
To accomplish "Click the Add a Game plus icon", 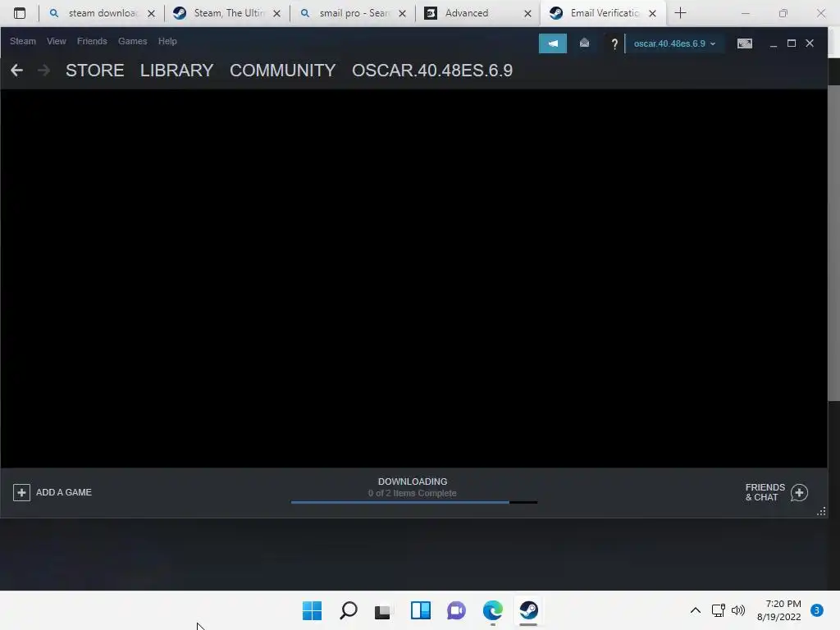I will pos(21,492).
